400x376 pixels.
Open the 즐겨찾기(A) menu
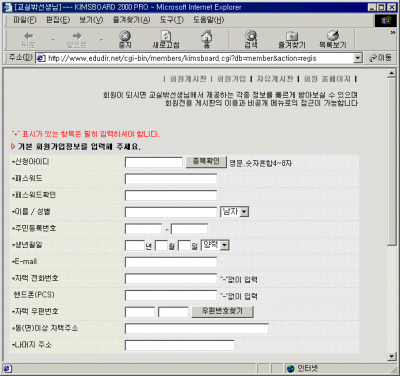click(131, 20)
